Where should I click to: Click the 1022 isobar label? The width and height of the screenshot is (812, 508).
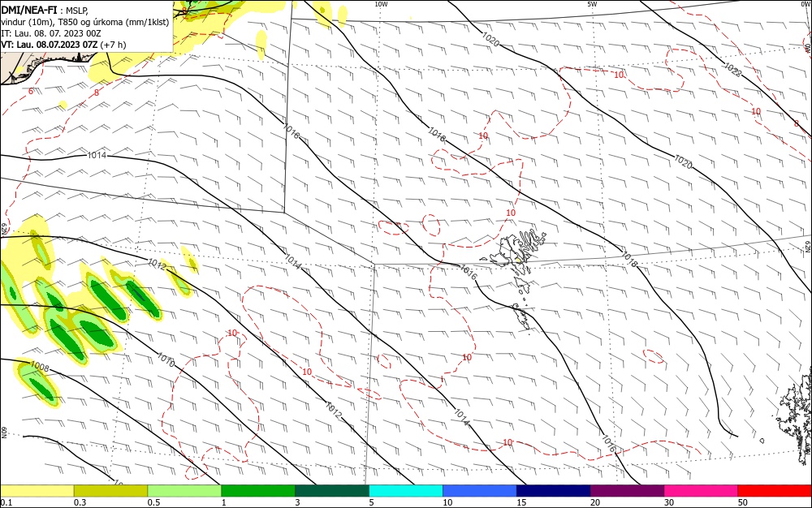tap(732, 70)
